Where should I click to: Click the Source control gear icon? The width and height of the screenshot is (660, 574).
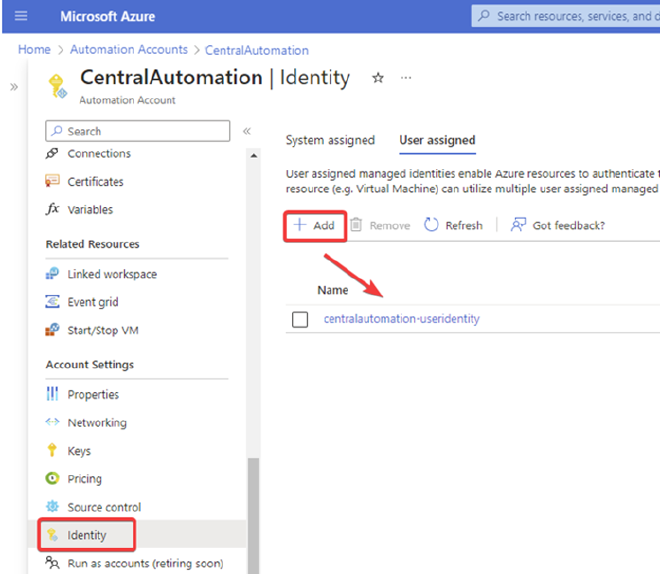click(x=52, y=506)
